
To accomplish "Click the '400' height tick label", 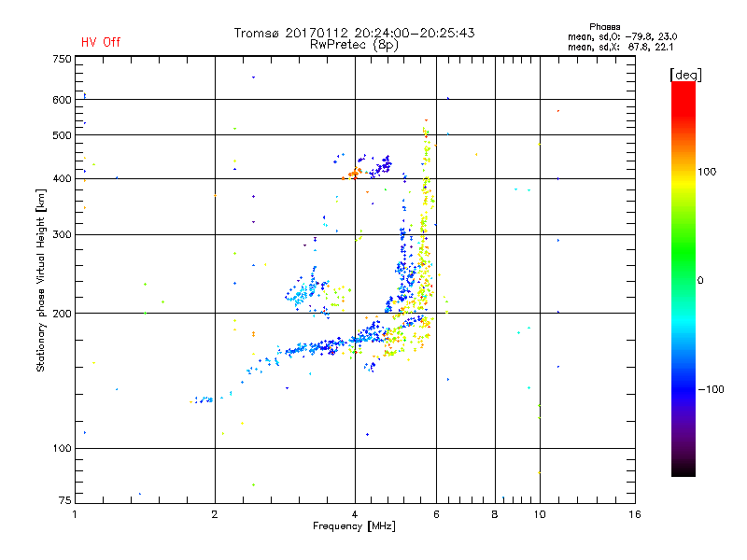I will (x=62, y=178).
